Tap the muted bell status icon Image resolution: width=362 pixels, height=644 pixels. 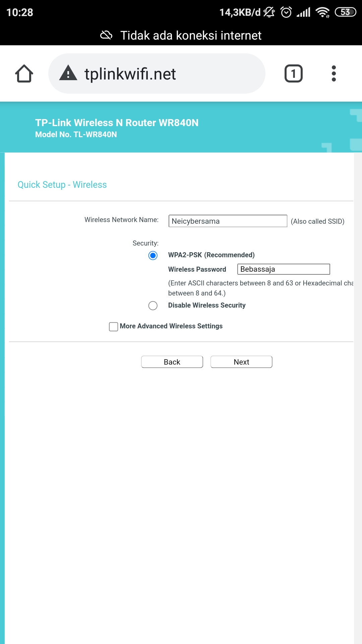(269, 12)
